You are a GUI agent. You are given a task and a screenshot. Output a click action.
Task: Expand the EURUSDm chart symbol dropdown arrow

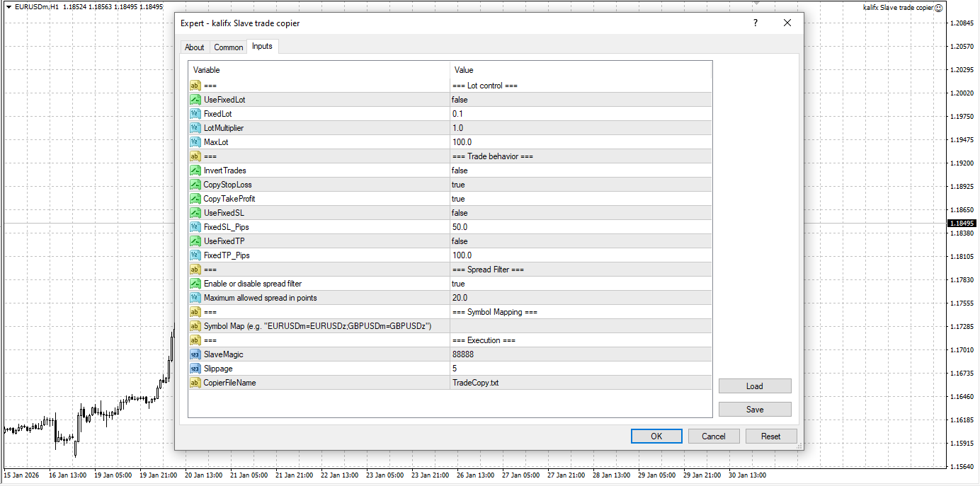tap(7, 6)
